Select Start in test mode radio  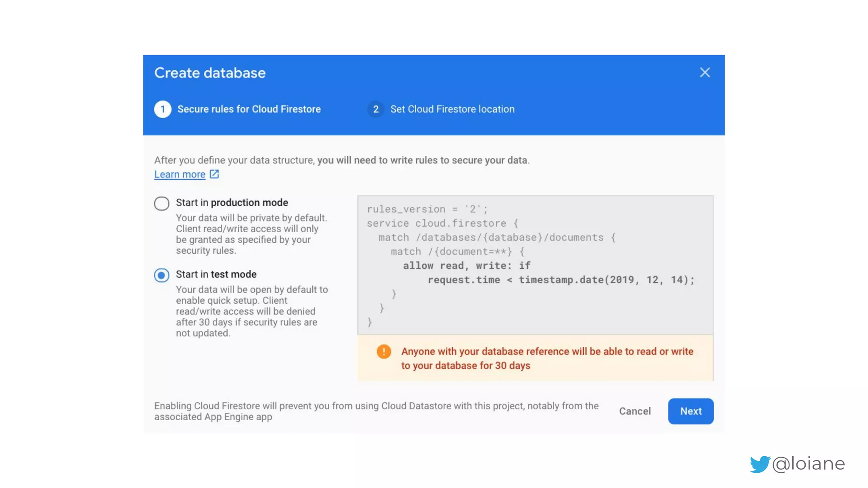(x=161, y=275)
